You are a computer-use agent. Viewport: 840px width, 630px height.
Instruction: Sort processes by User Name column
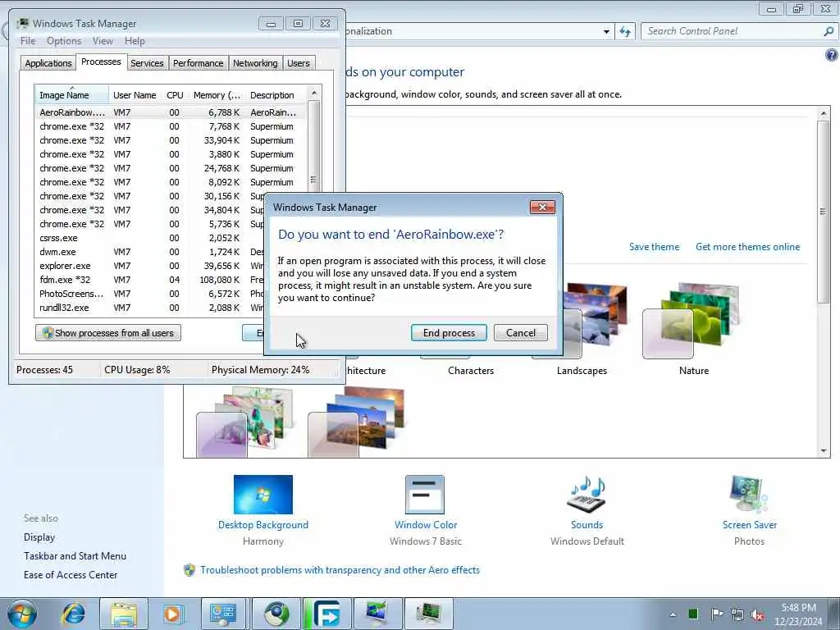click(135, 95)
